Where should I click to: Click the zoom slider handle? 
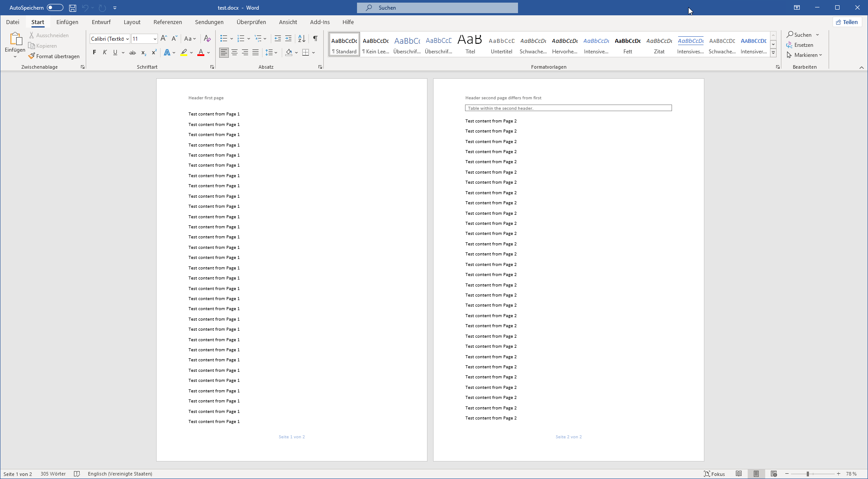click(x=808, y=474)
